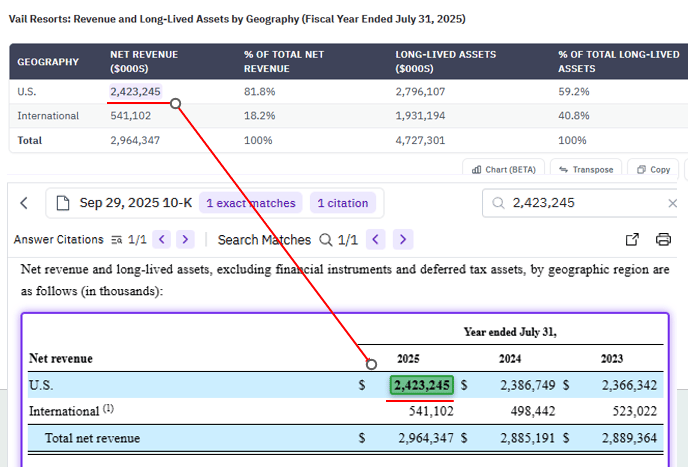688x467 pixels.
Task: Clear the search field with the X
Action: pyautogui.click(x=673, y=203)
